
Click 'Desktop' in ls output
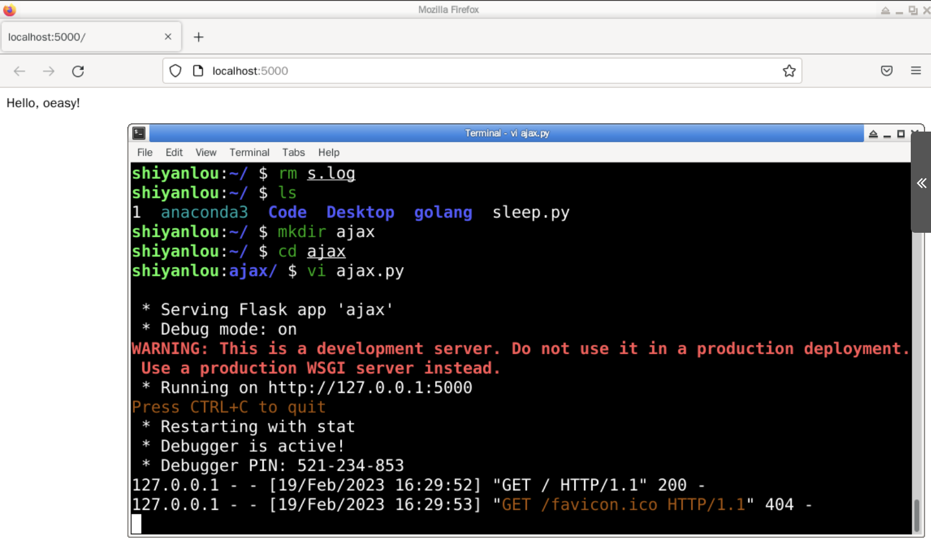[360, 212]
